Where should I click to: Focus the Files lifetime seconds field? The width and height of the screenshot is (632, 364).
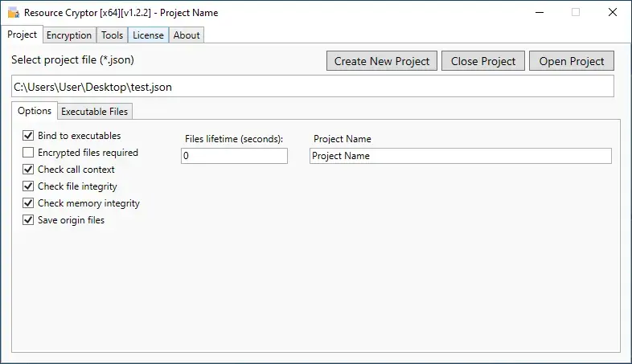coord(234,156)
